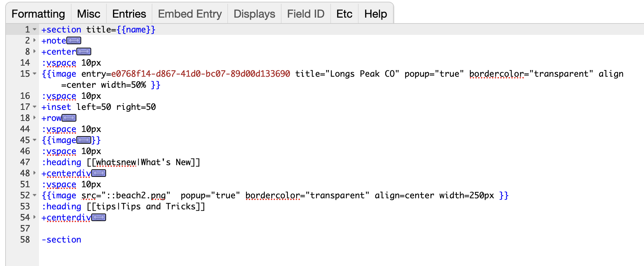This screenshot has width=644, height=266.
Task: Expand folded +centerdiv marker on line 48
Action: point(98,173)
